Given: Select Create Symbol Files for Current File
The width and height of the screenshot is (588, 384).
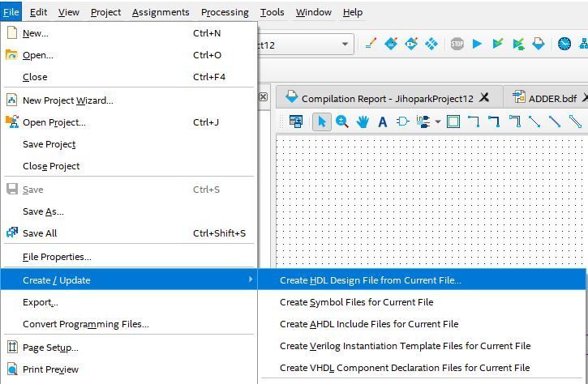Looking at the screenshot, I should [x=422, y=302].
